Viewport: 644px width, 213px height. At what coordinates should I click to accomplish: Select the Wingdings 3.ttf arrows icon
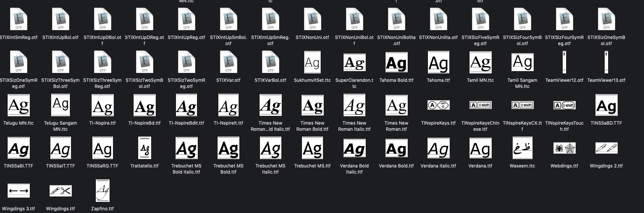[18, 190]
